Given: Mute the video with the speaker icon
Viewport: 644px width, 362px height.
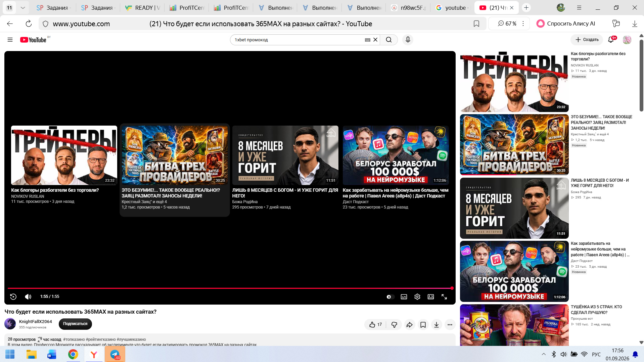Looking at the screenshot, I should 28,297.
